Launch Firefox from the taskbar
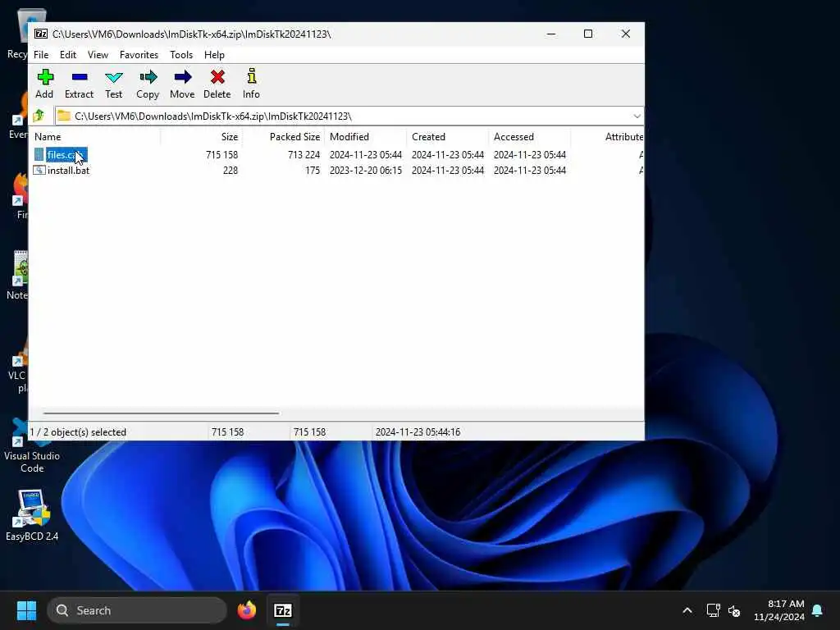Screen dimensions: 840x630 (246, 610)
